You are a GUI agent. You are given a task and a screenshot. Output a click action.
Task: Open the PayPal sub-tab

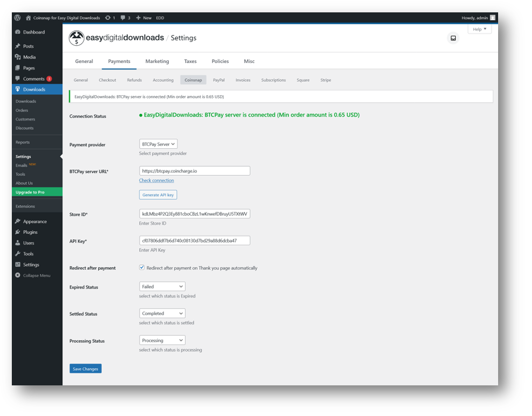(219, 80)
